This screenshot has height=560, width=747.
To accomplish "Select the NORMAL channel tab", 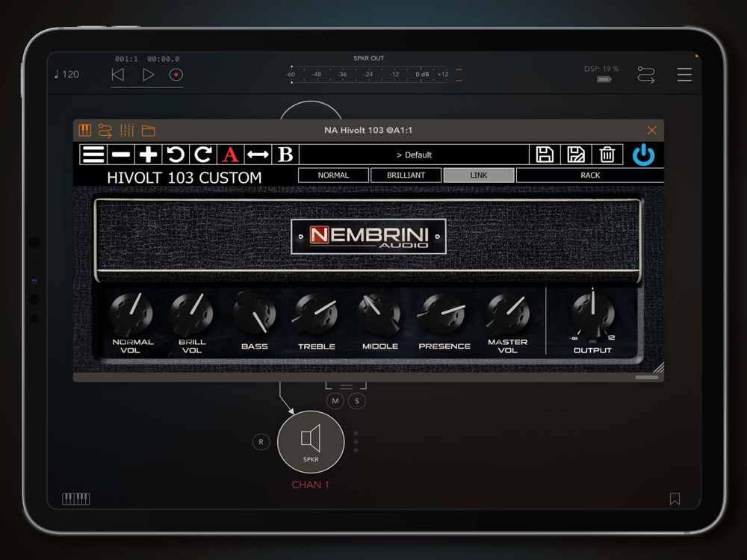I will (333, 175).
